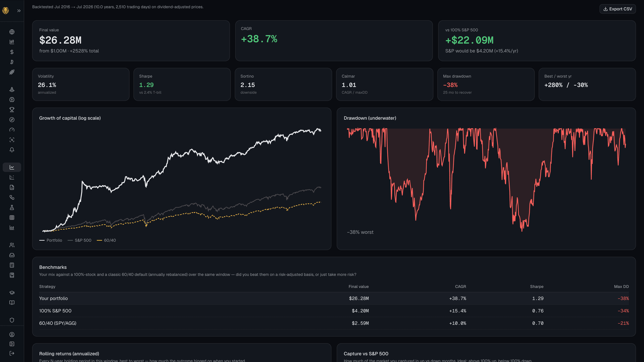Click the Sortino 2.15 value
The image size is (644, 362).
[248, 85]
